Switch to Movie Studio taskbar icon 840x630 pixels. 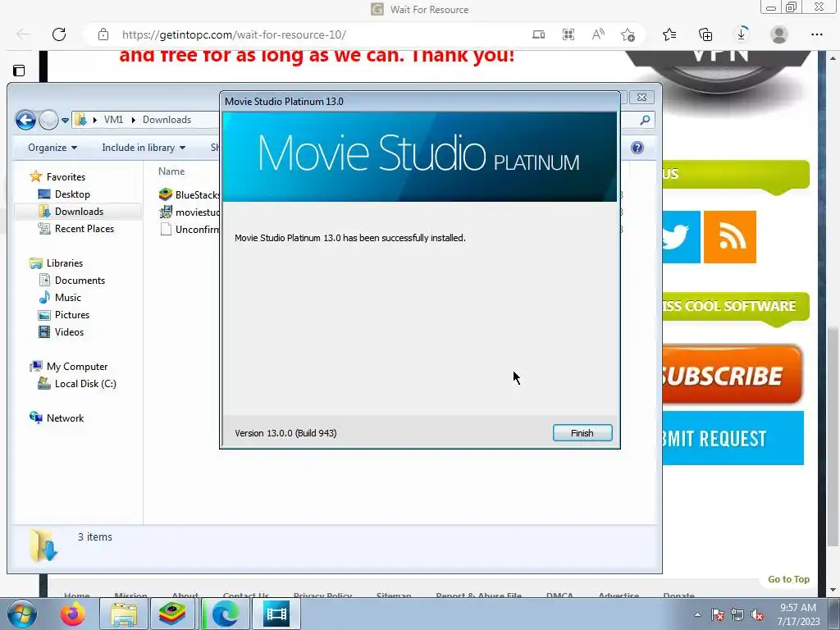276,614
